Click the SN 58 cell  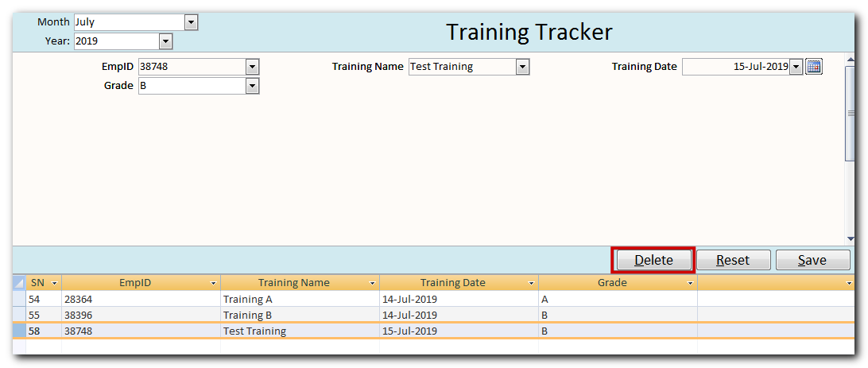tap(44, 331)
